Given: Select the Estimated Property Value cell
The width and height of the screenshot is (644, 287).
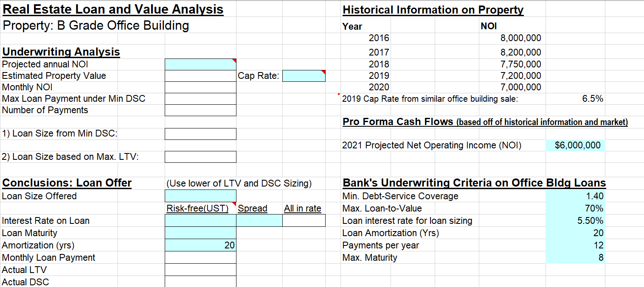Looking at the screenshot, I should click(200, 76).
